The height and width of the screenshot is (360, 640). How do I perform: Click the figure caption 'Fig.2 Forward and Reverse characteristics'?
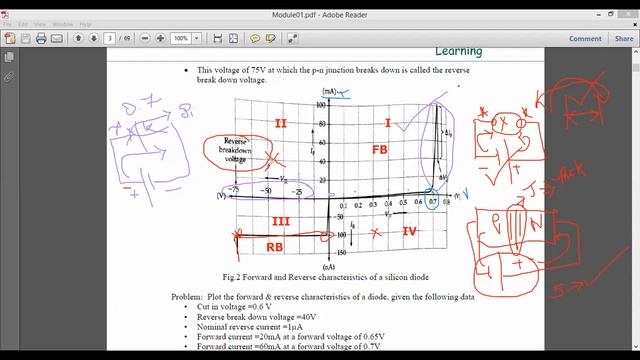pos(325,277)
